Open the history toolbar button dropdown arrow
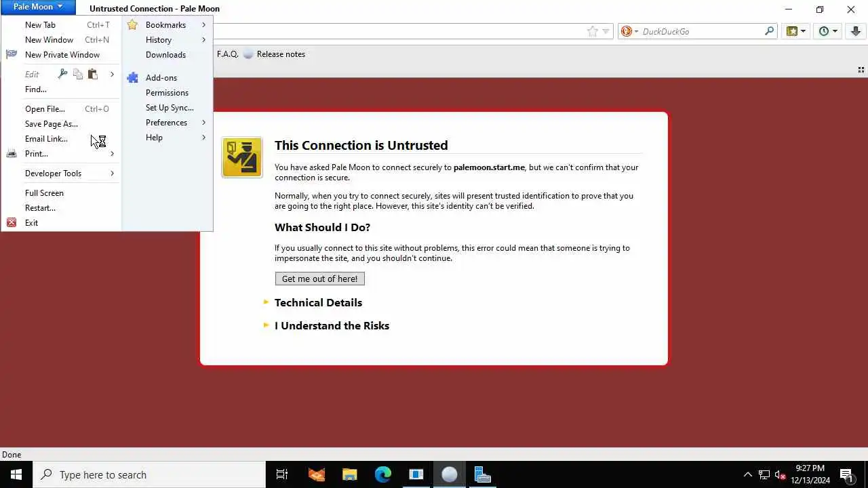The height and width of the screenshot is (488, 868). tap(835, 31)
